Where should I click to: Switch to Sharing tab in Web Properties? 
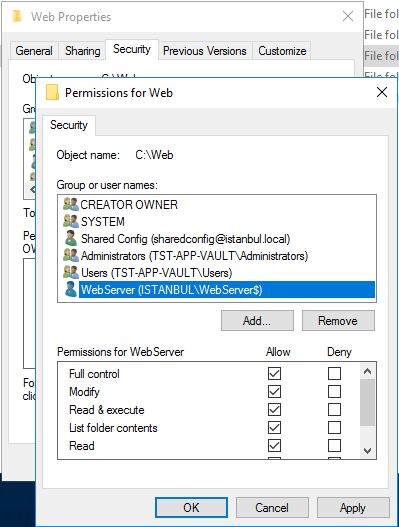pos(83,51)
